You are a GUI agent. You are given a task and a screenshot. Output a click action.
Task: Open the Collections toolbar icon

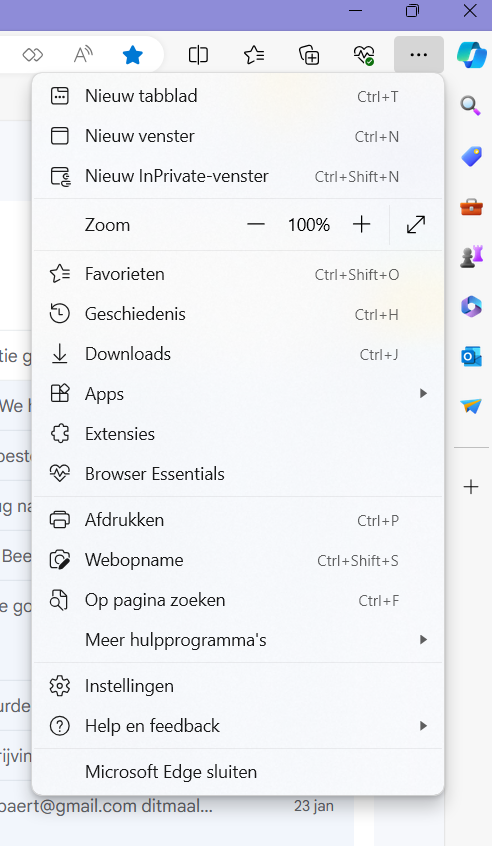tap(309, 54)
